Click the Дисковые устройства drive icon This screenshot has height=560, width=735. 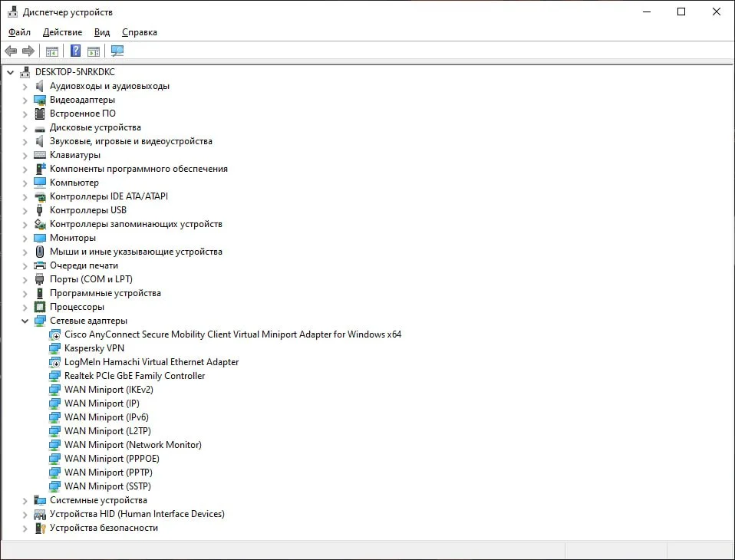pyautogui.click(x=40, y=128)
